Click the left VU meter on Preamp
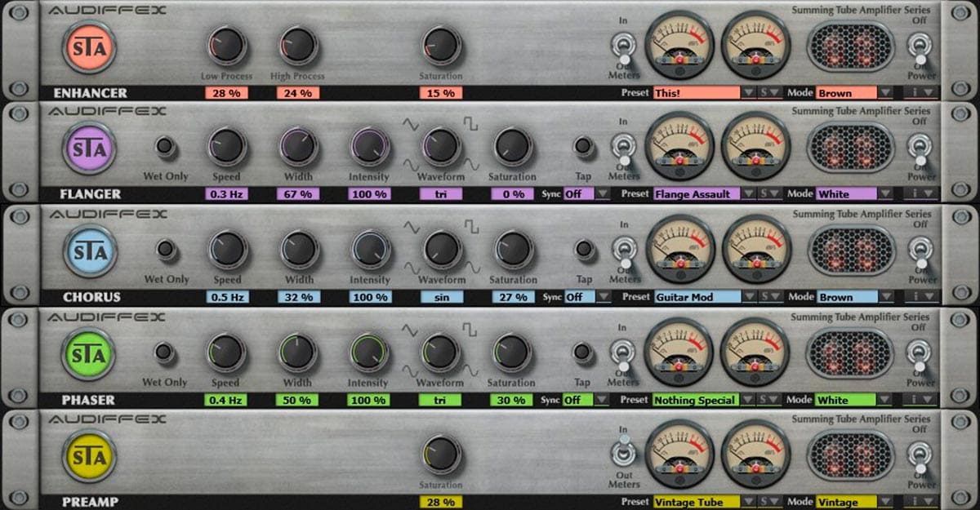This screenshot has height=510, width=980. [679, 454]
